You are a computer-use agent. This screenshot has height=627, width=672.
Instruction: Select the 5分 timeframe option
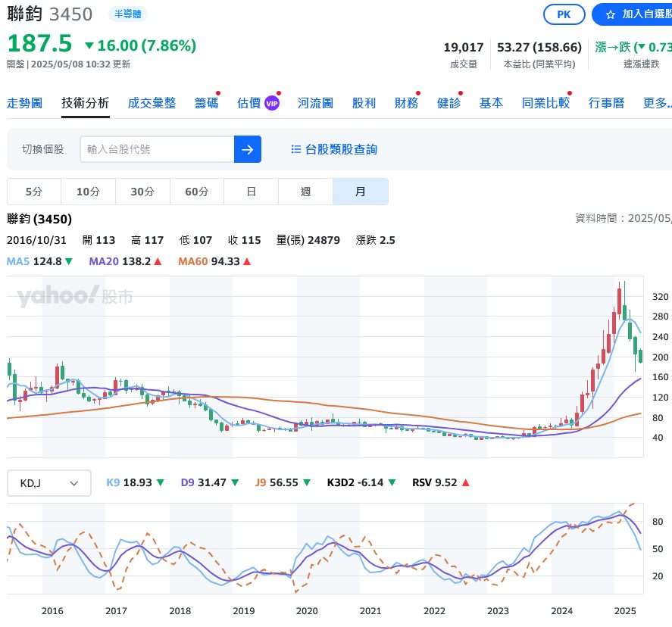[x=34, y=192]
